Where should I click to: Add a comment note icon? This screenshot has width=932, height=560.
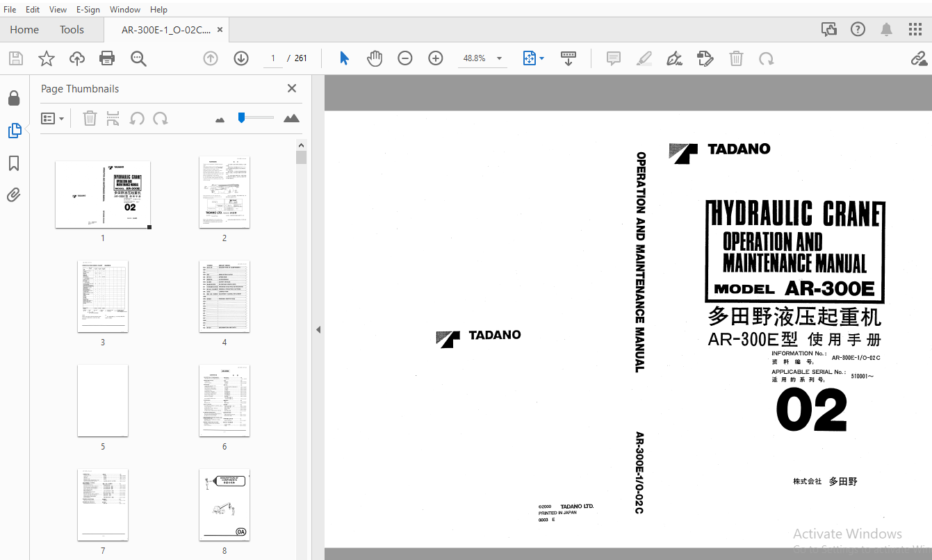(x=614, y=58)
